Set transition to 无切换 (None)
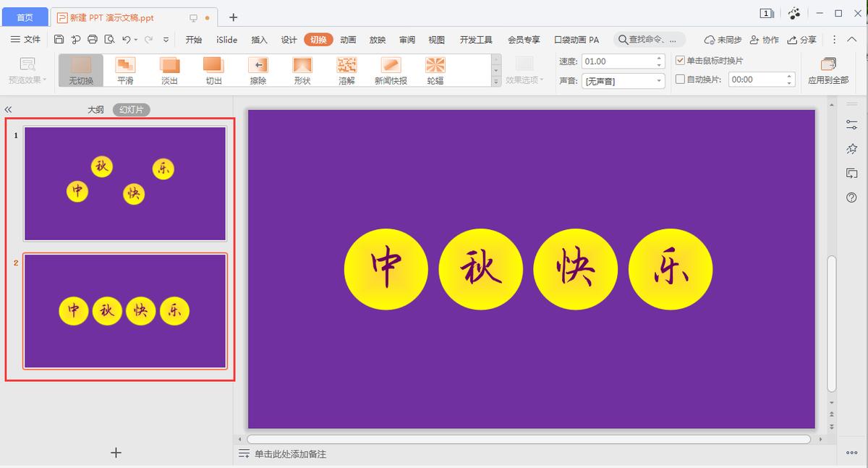868x468 pixels. click(x=81, y=70)
